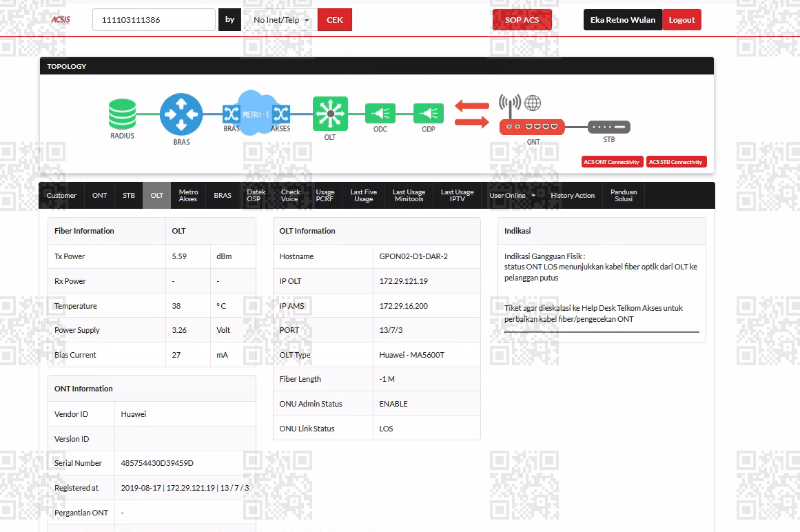Click the service number search field
This screenshot has width=800, height=532.
(154, 20)
